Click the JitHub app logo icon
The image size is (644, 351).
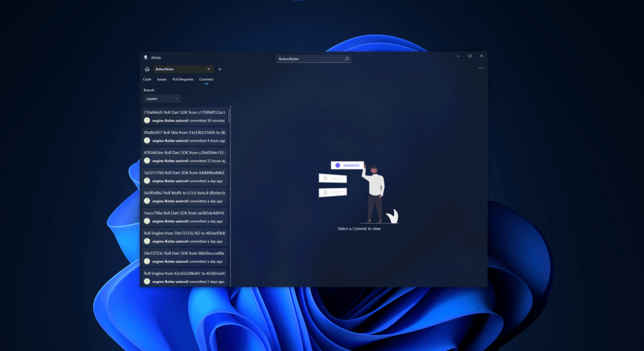coord(145,57)
